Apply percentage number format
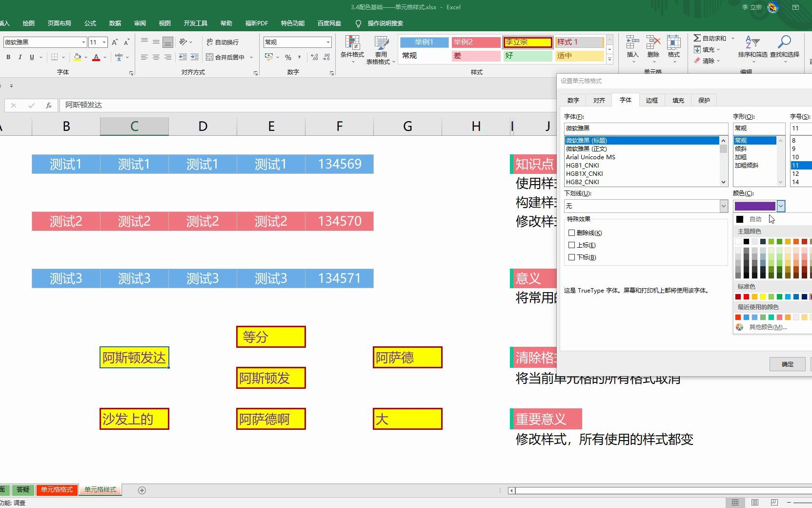This screenshot has height=508, width=812. click(288, 57)
